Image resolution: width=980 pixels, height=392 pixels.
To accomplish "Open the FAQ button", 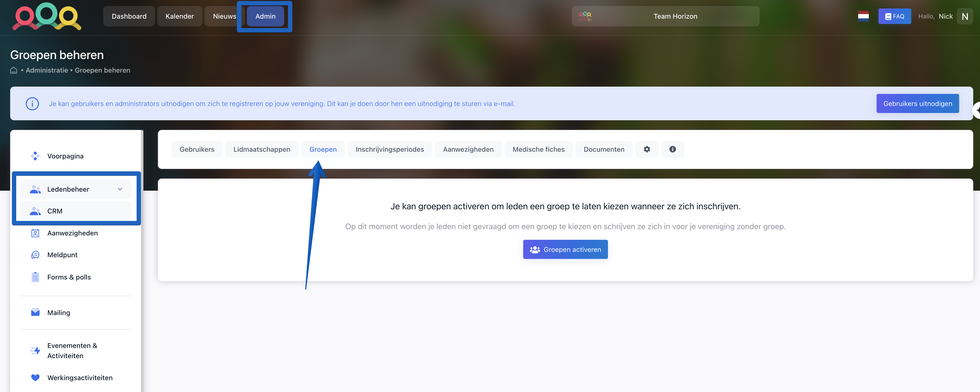I will click(x=894, y=16).
